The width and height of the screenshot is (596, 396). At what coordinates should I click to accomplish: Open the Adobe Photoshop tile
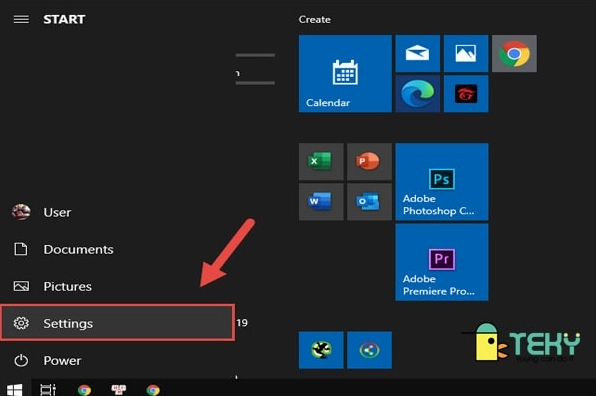point(442,182)
